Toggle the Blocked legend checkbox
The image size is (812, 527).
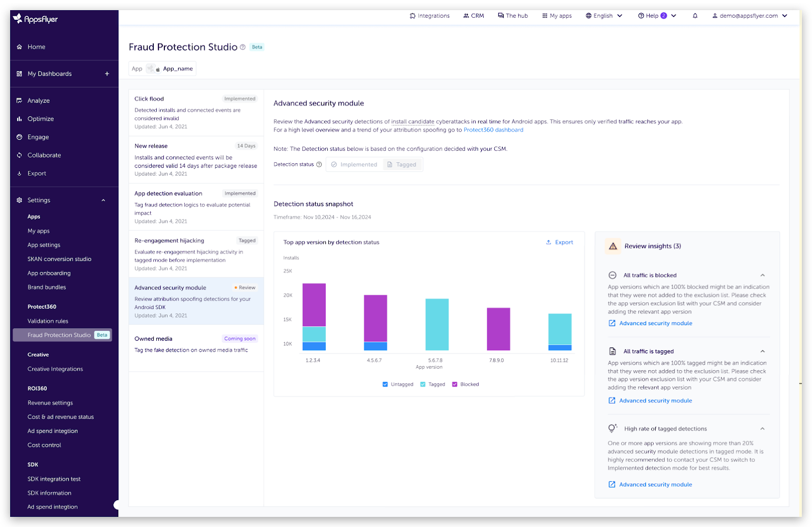pyautogui.click(x=455, y=384)
